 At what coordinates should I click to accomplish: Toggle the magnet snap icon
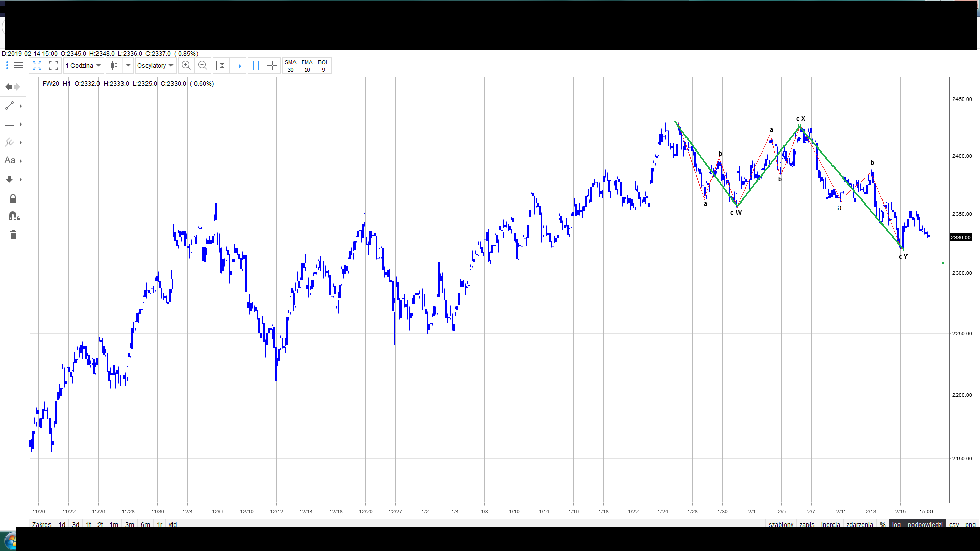pyautogui.click(x=14, y=216)
